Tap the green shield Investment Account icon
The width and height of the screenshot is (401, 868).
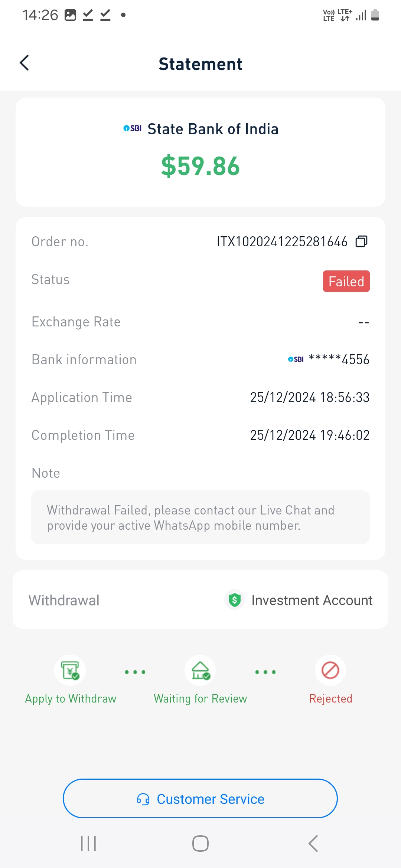click(235, 600)
